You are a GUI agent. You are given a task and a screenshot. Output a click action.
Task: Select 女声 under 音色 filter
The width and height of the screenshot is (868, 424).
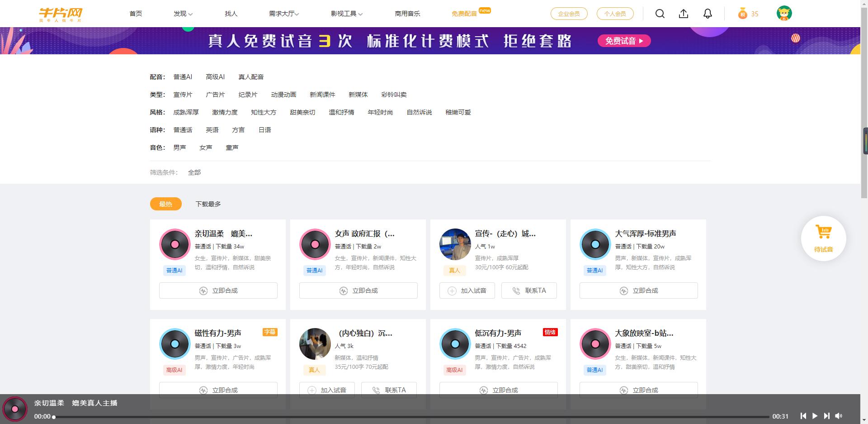coord(206,147)
